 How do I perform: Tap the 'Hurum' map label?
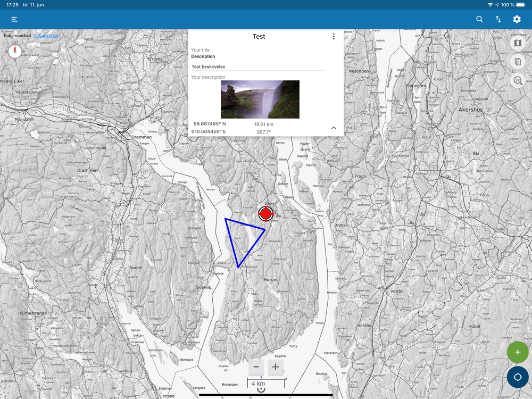(270, 280)
